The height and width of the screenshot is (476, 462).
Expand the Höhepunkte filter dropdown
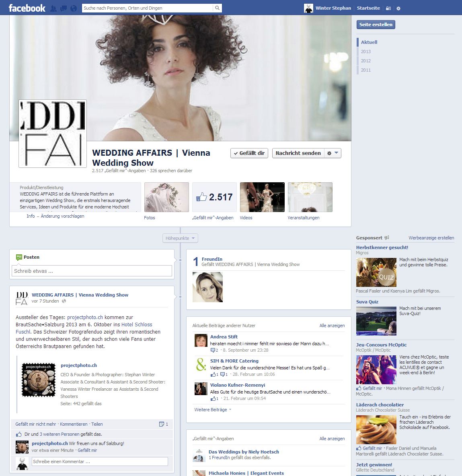tap(180, 238)
